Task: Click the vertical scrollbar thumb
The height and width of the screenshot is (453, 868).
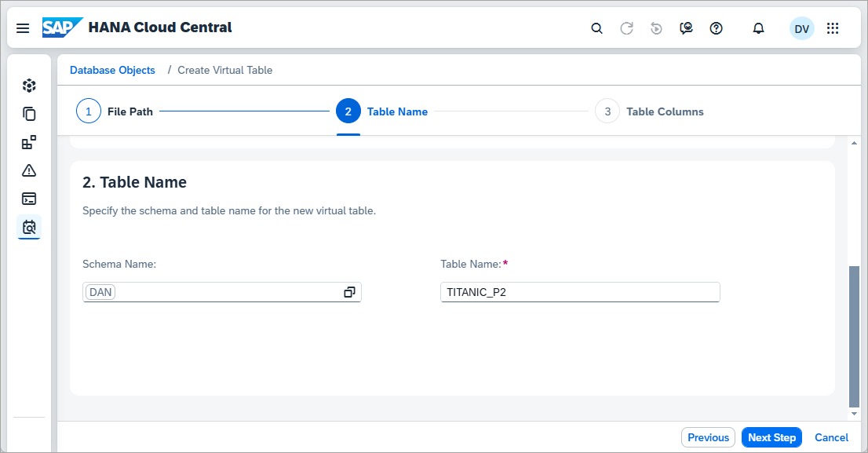Action: (x=854, y=337)
